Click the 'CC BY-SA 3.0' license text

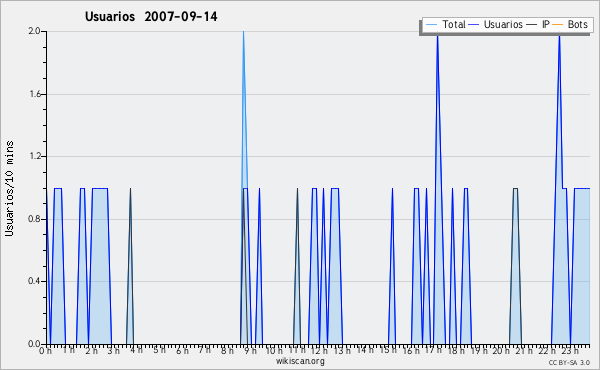(x=569, y=362)
